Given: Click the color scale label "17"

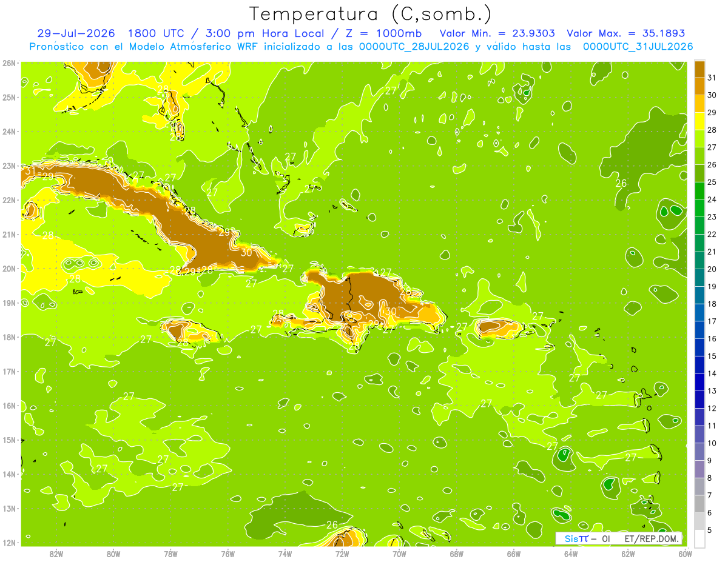Looking at the screenshot, I should [712, 321].
